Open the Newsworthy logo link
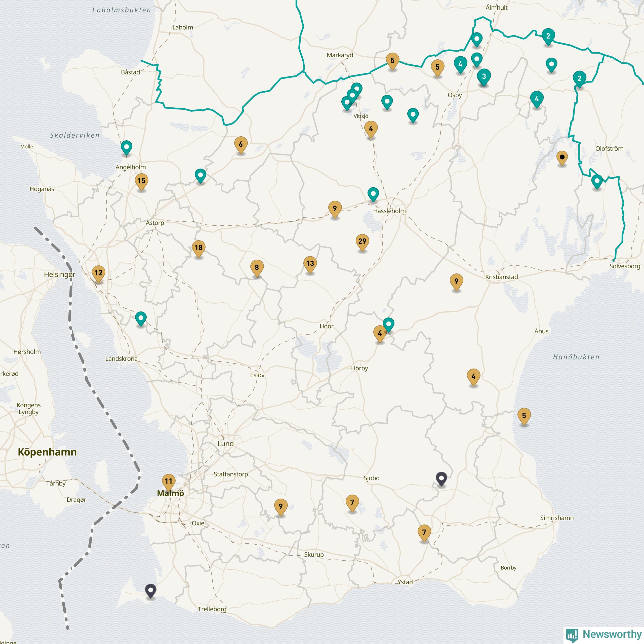Viewport: 644px width, 644px height. tap(603, 634)
